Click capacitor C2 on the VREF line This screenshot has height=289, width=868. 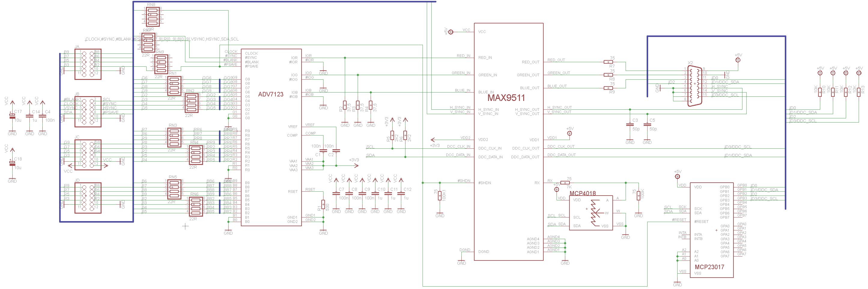pyautogui.click(x=336, y=151)
